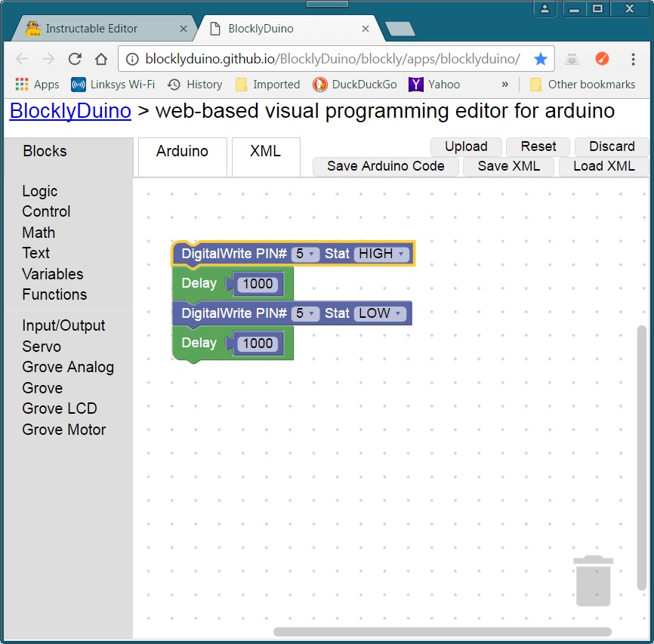Click the Save Arduino Code button

pos(385,166)
